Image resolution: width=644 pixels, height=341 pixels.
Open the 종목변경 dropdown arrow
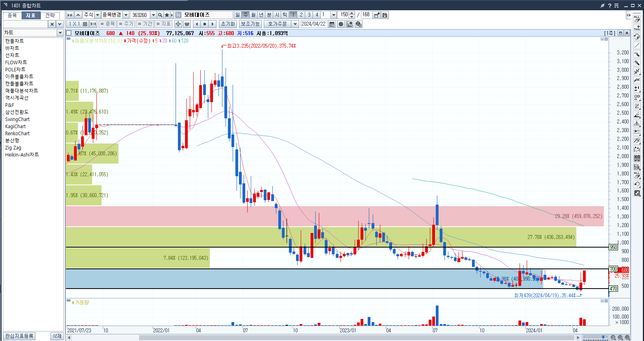pos(126,15)
